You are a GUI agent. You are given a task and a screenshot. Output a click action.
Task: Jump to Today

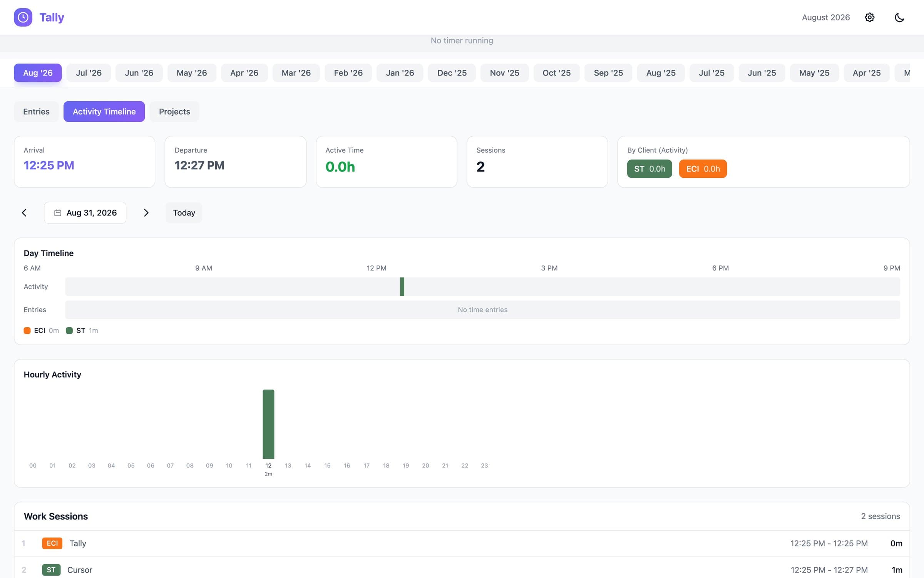tap(184, 213)
